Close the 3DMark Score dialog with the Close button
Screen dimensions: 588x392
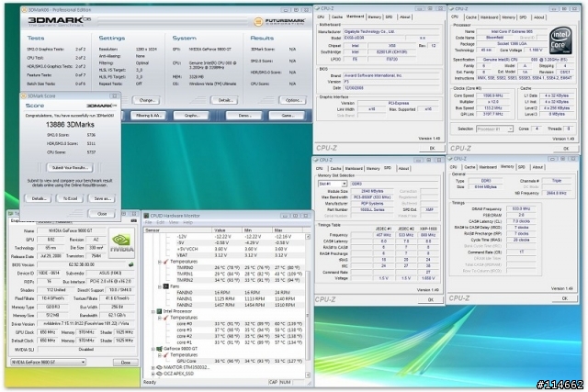pyautogui.click(x=102, y=214)
